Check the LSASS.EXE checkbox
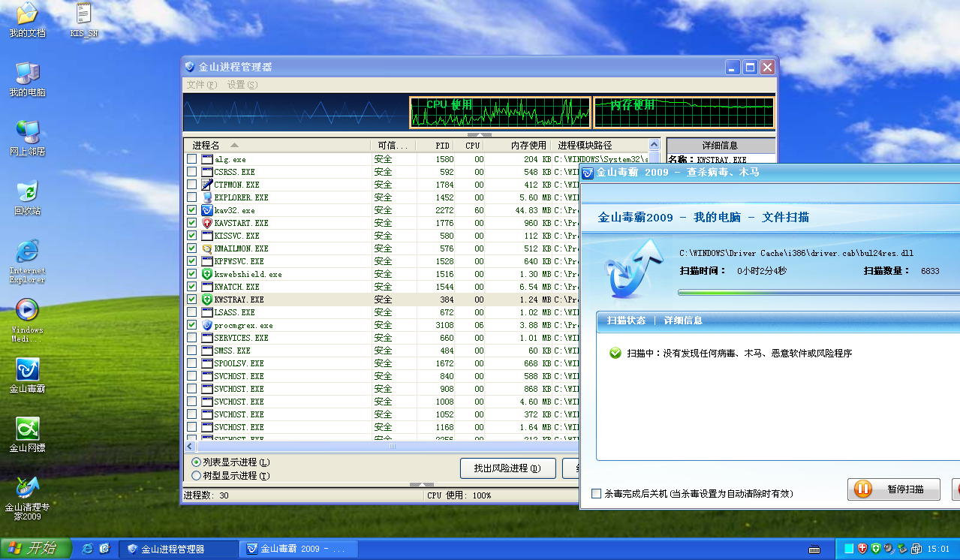The width and height of the screenshot is (960, 560). [192, 312]
